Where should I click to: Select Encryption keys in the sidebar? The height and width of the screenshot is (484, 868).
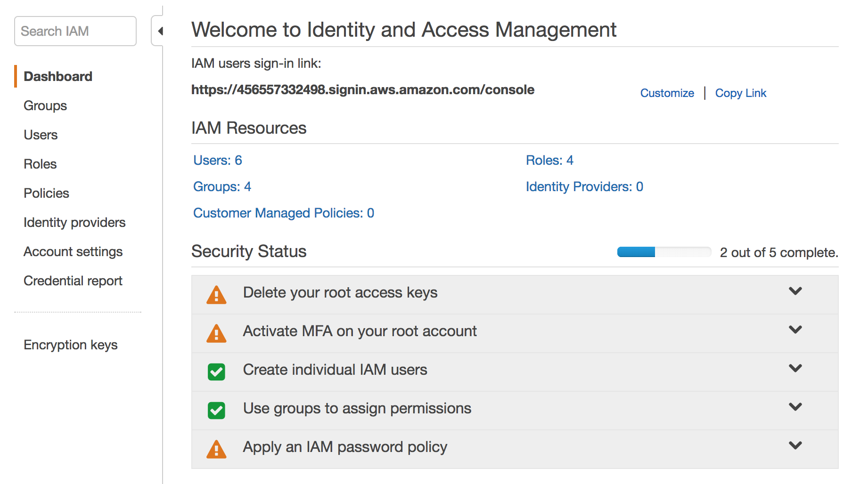click(x=71, y=345)
